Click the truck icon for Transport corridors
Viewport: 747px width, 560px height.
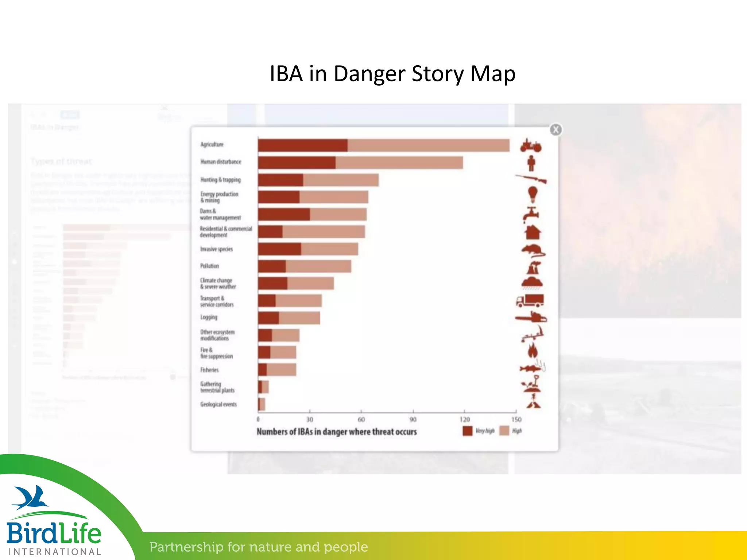pos(530,300)
